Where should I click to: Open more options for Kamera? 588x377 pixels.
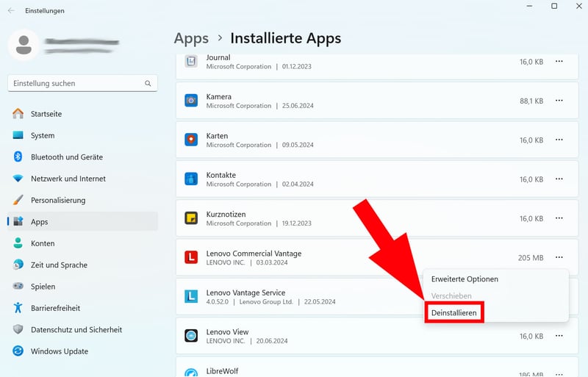pos(559,101)
